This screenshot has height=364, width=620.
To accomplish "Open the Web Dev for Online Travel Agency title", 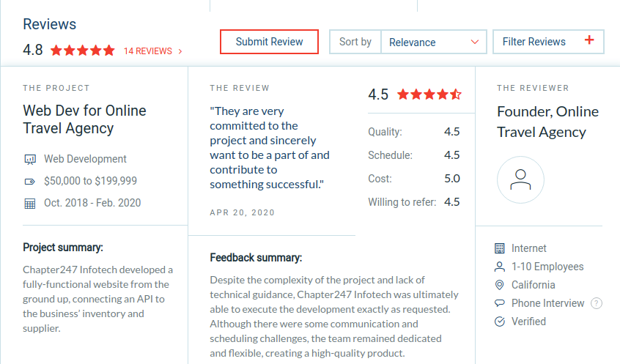I will point(84,119).
